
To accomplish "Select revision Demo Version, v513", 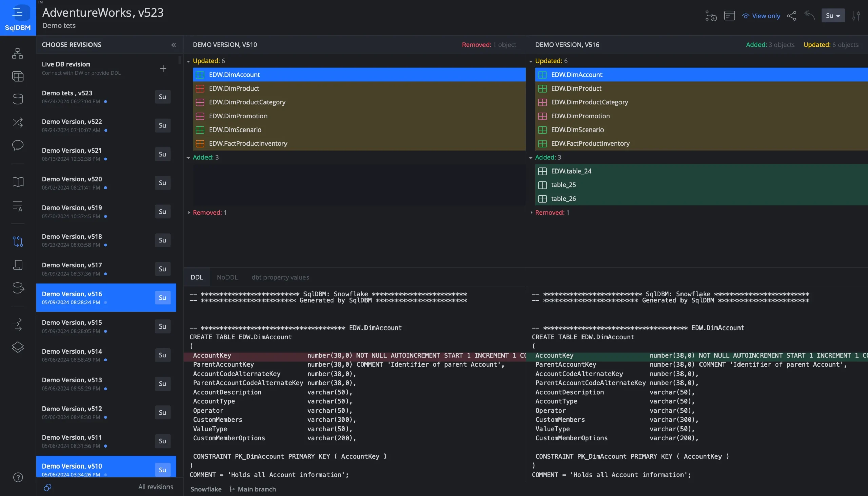I will click(106, 384).
